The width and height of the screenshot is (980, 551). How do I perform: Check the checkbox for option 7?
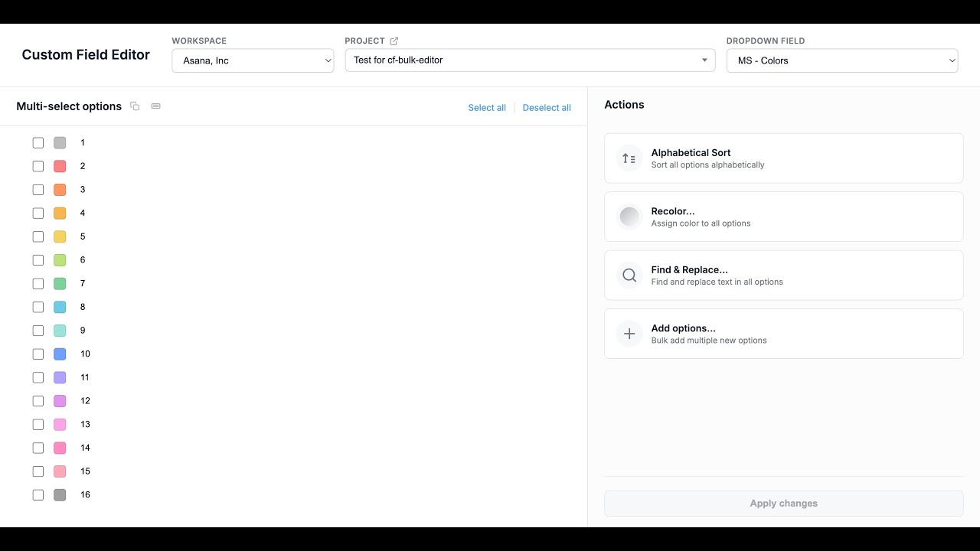[x=38, y=284]
